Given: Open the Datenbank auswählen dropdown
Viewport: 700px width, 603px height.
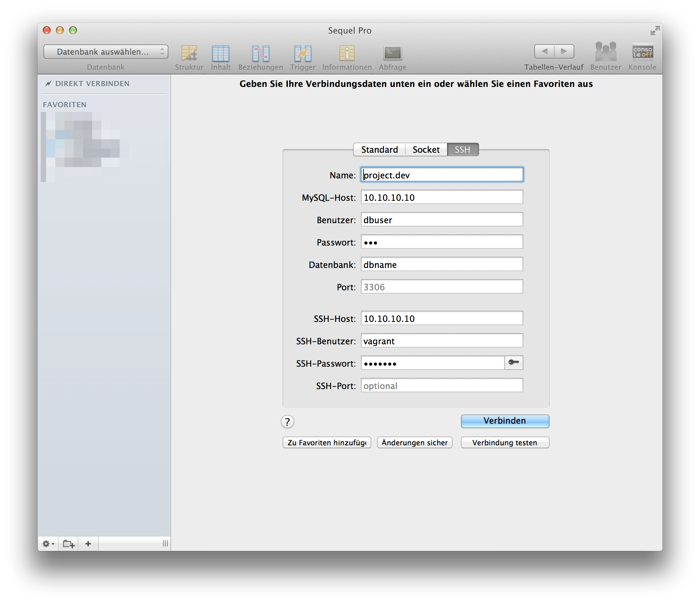Looking at the screenshot, I should (106, 51).
